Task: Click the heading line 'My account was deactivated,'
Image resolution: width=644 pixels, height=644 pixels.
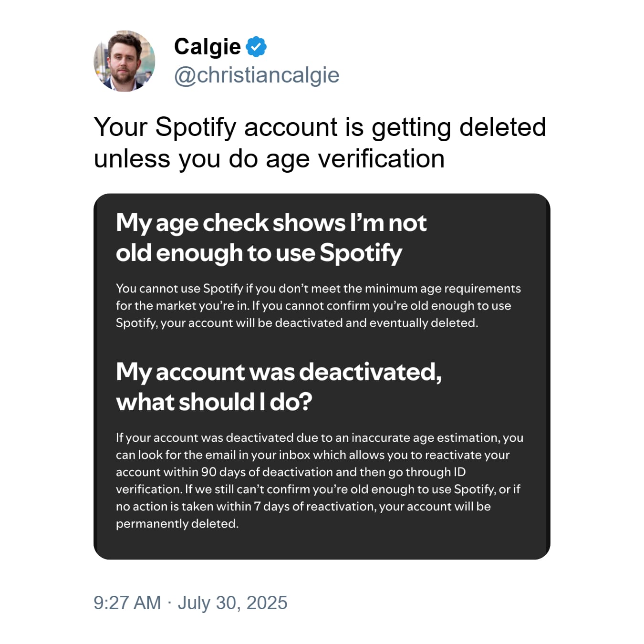Action: [279, 372]
